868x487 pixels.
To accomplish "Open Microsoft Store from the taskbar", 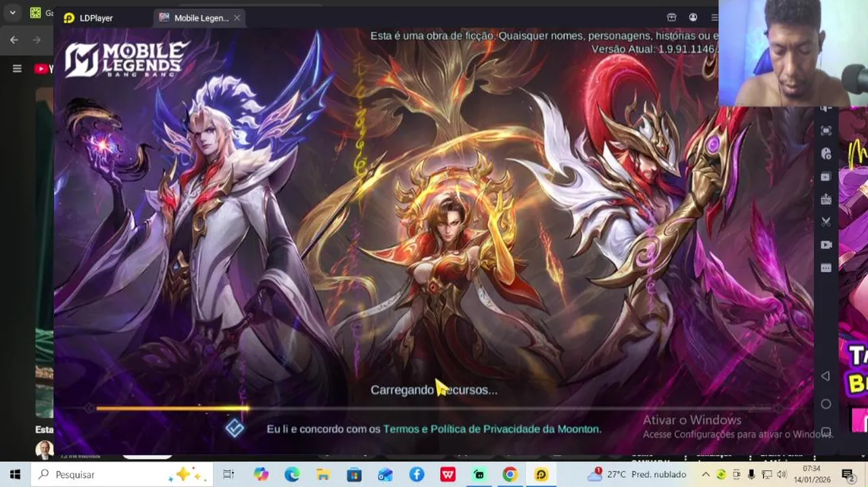I will [x=354, y=474].
